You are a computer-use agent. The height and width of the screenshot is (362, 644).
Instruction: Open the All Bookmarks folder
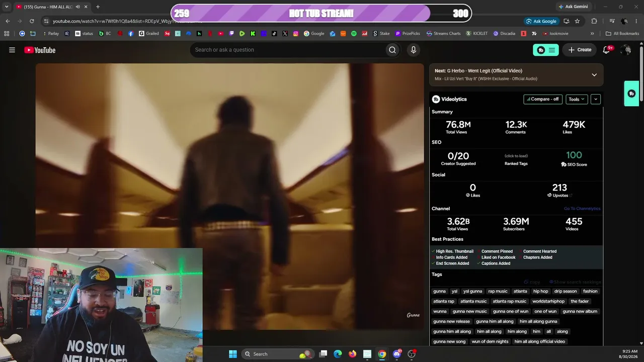[x=622, y=34]
